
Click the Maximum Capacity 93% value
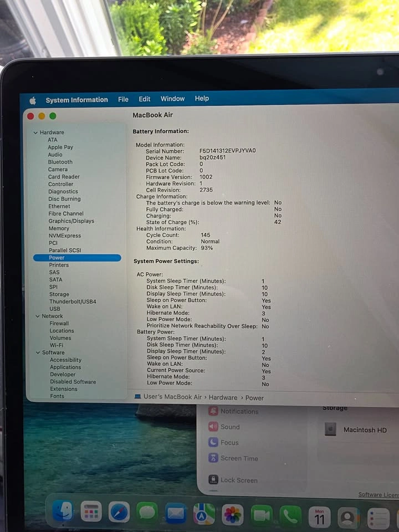[207, 248]
